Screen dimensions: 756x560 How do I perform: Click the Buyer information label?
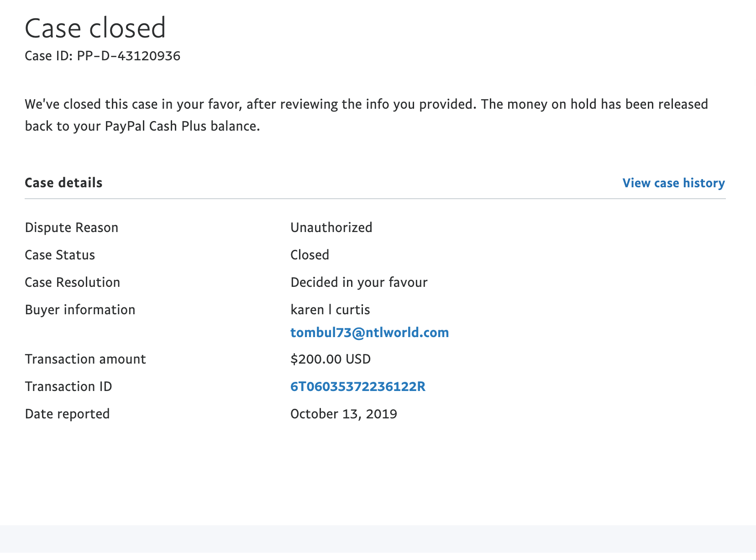point(80,310)
